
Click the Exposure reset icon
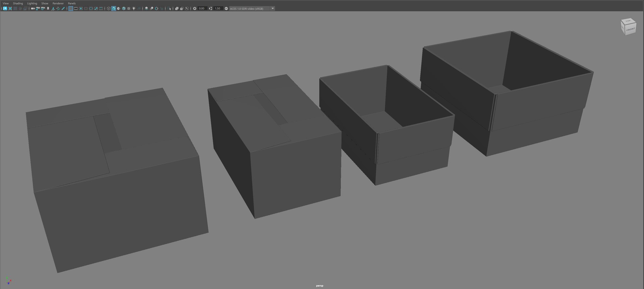(x=195, y=8)
